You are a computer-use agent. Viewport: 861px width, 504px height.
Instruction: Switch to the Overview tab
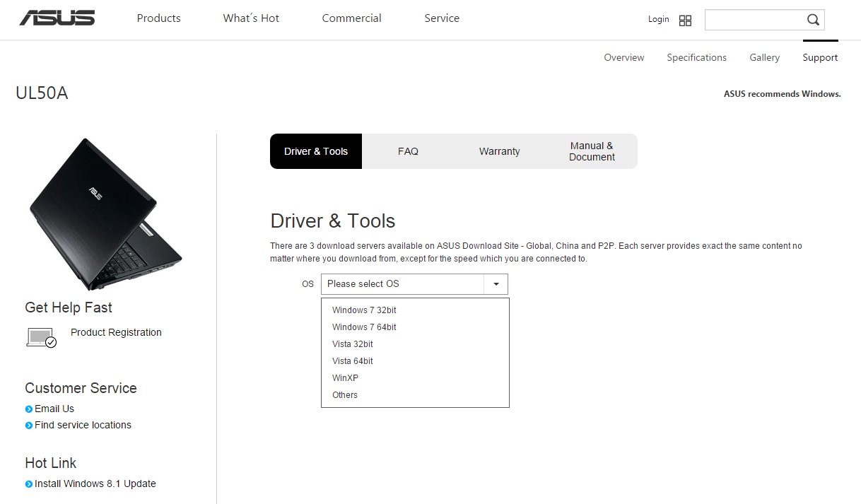624,58
